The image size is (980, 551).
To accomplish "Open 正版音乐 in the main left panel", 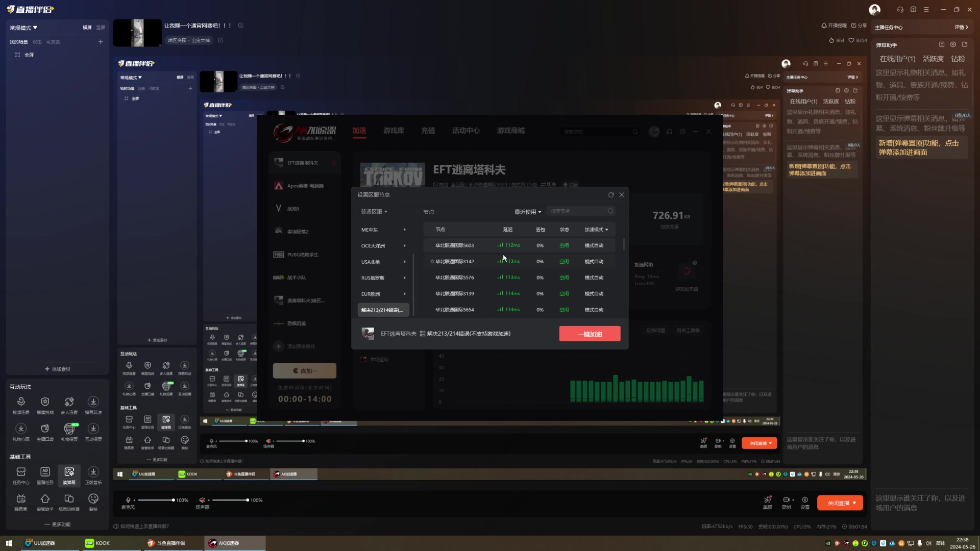I will (93, 475).
